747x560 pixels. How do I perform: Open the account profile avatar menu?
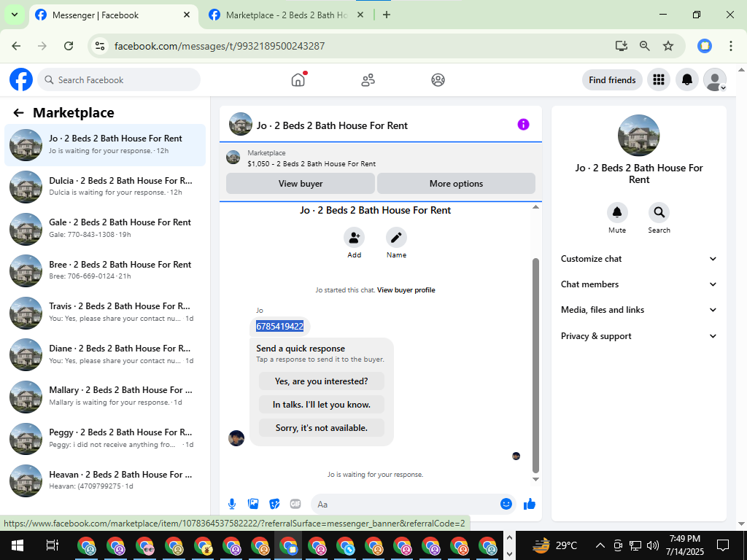pyautogui.click(x=715, y=79)
